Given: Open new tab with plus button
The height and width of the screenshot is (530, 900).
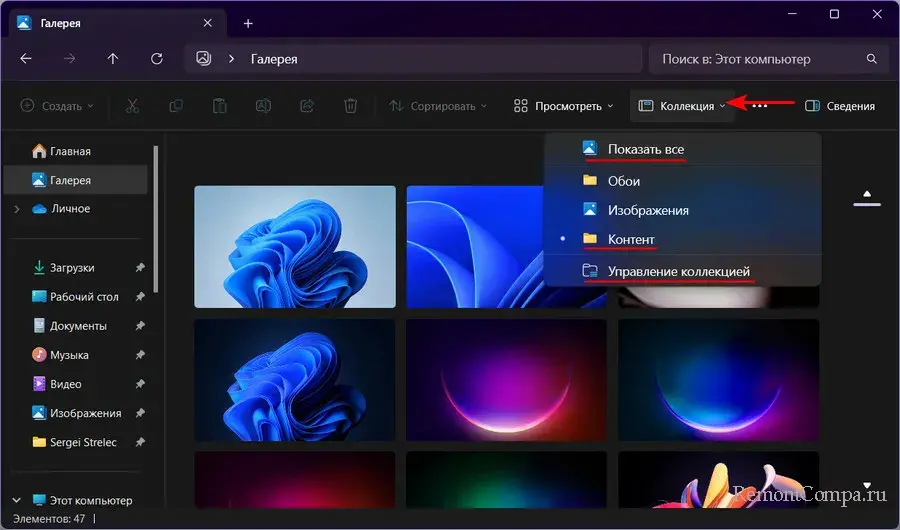Looking at the screenshot, I should (248, 23).
